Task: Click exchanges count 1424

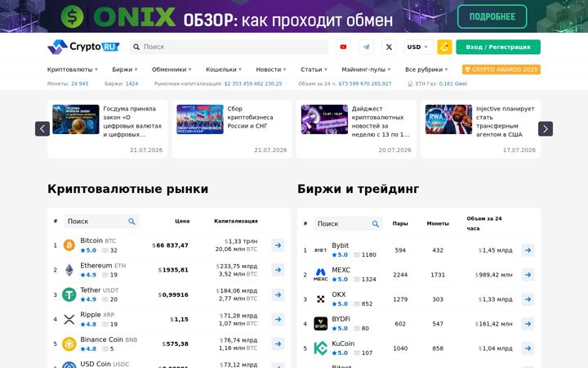Action: pos(131,83)
